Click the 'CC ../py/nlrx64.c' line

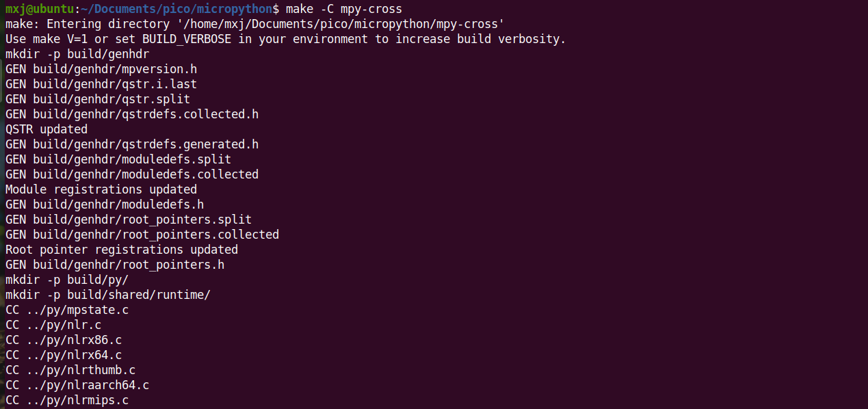coord(64,355)
